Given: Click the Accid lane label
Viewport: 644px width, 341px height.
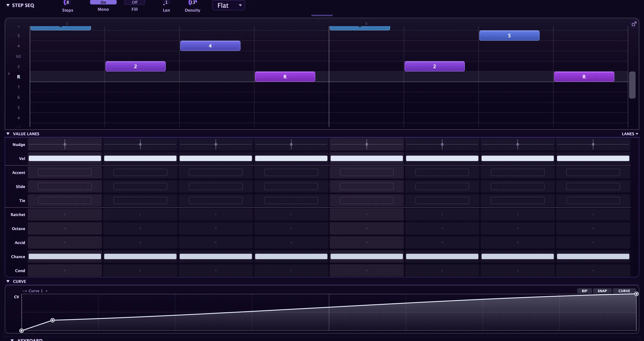Looking at the screenshot, I should (20, 243).
